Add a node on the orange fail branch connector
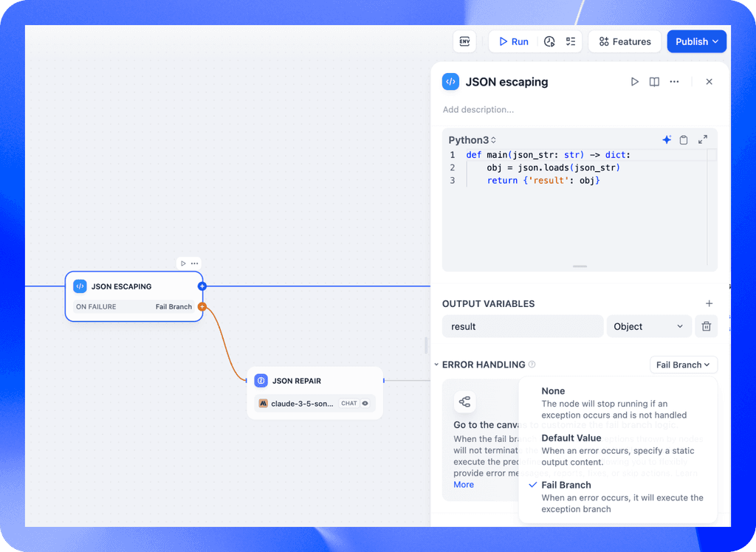The image size is (756, 552). pos(202,306)
